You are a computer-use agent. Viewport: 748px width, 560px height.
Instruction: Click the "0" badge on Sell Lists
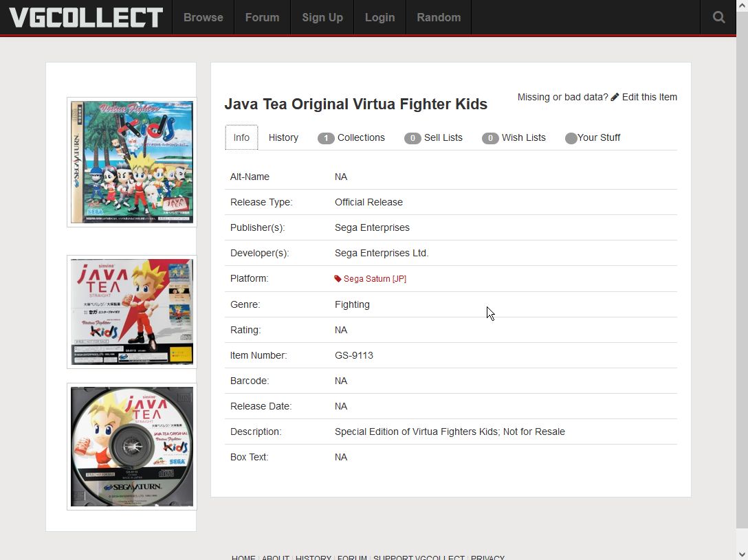[x=412, y=138]
